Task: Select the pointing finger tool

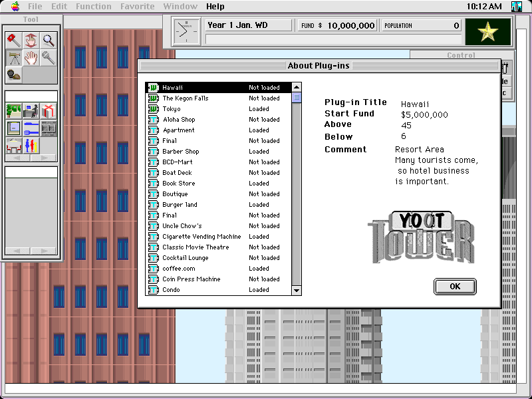Action: (x=31, y=40)
